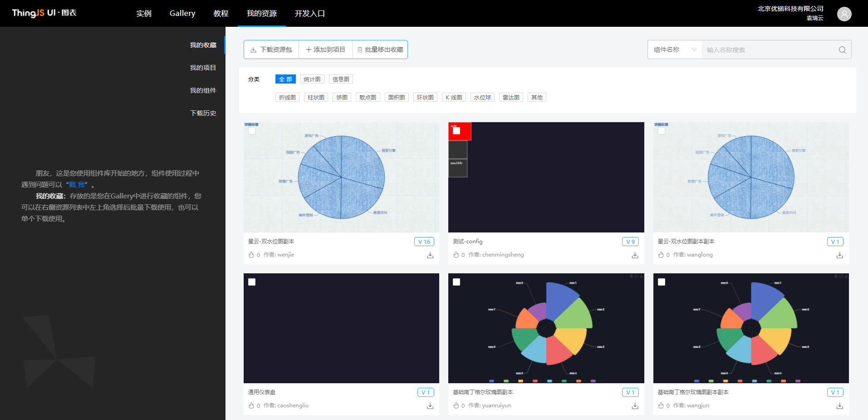Open wanglong's 星云-双水位图副本副本 thumbnail
The width and height of the screenshot is (868, 420).
click(x=751, y=177)
